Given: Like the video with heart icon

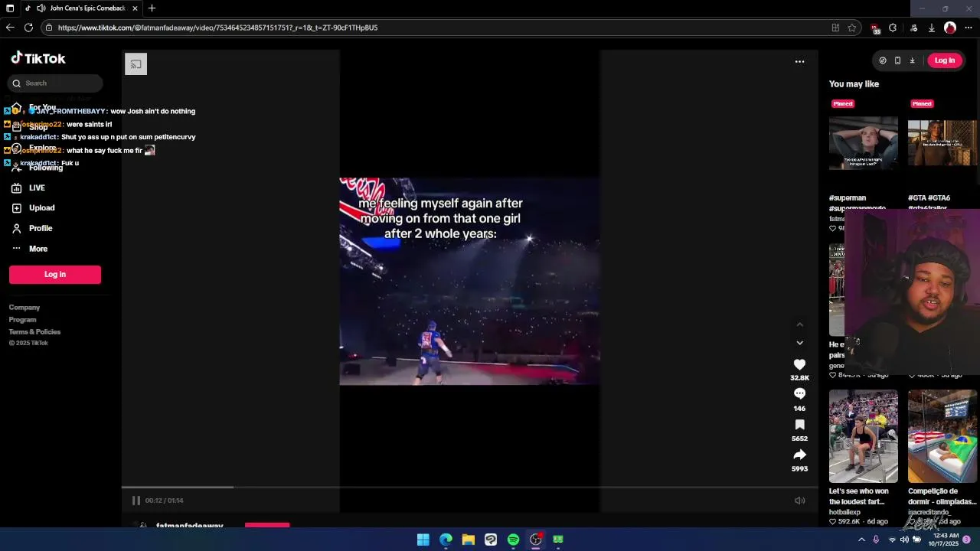Looking at the screenshot, I should click(799, 365).
